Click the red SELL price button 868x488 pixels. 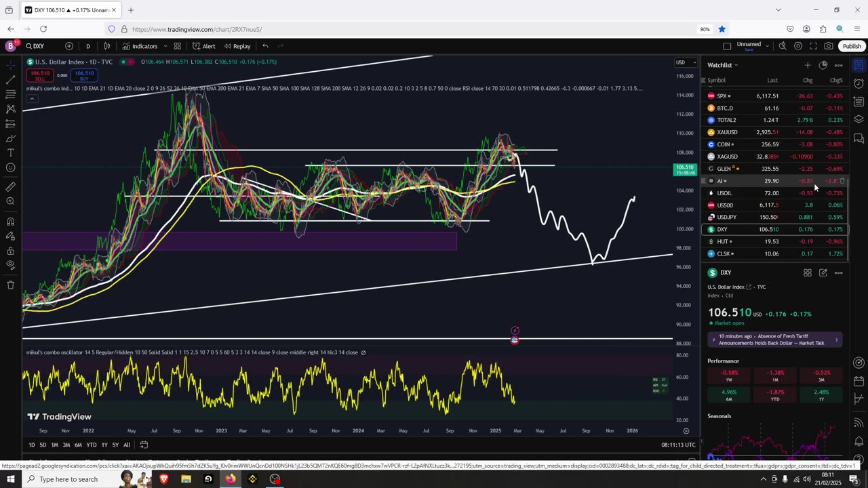click(x=40, y=75)
